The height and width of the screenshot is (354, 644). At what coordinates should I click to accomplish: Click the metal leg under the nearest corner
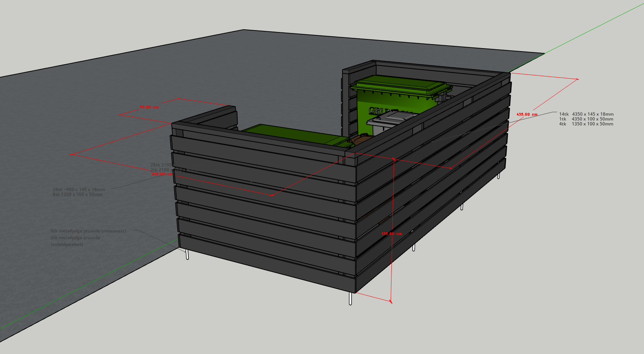pos(350,298)
